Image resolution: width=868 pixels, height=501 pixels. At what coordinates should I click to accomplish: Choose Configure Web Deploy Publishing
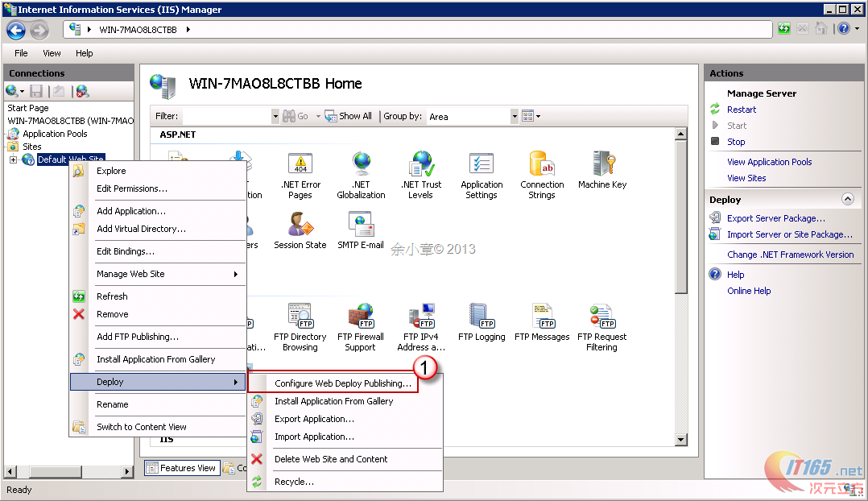(x=343, y=383)
